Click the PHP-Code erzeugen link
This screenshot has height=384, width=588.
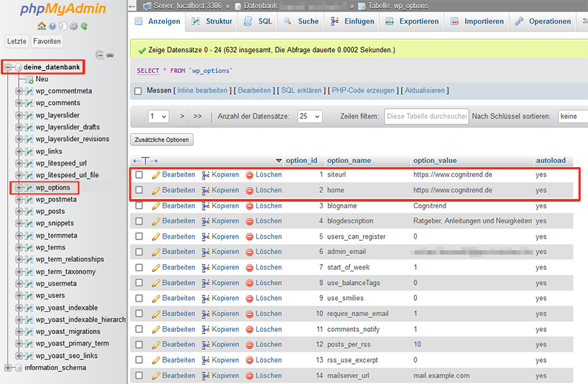coord(363,90)
